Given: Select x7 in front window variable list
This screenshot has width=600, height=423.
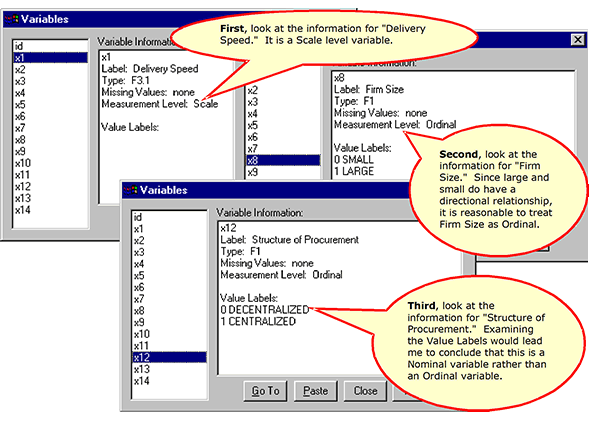Looking at the screenshot, I should 169,299.
